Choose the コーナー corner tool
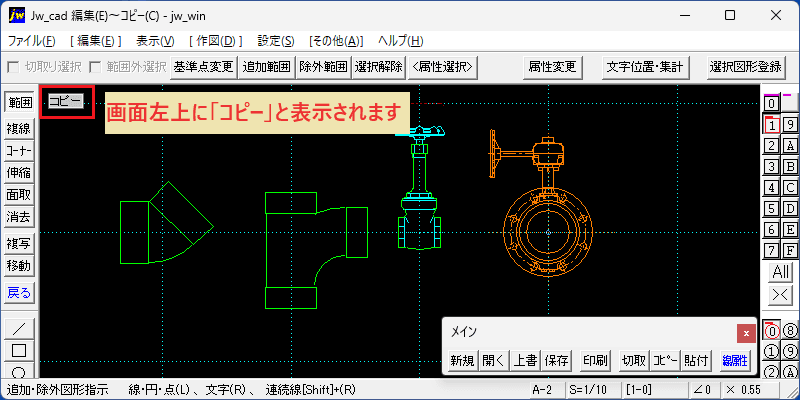The width and height of the screenshot is (800, 400). 19,151
